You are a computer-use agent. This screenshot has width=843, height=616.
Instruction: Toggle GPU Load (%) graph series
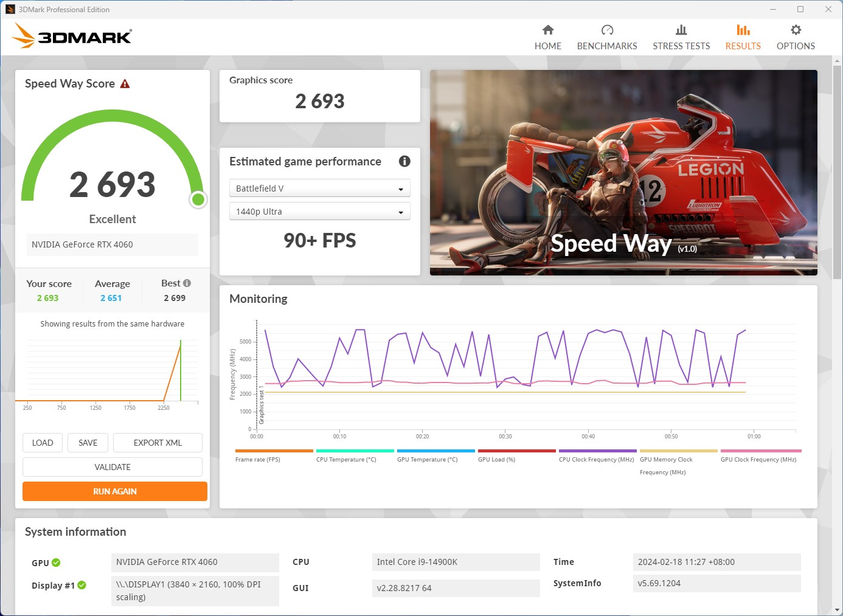[x=496, y=460]
